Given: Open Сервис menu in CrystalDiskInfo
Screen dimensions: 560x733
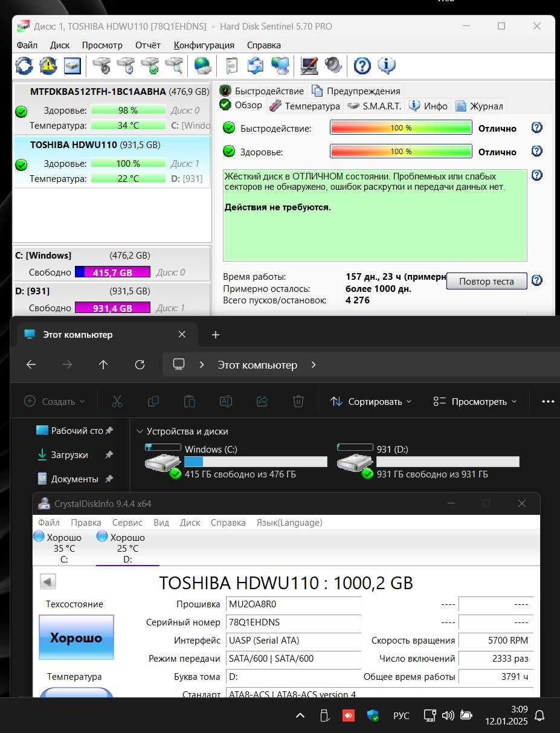Looking at the screenshot, I should pyautogui.click(x=127, y=522).
